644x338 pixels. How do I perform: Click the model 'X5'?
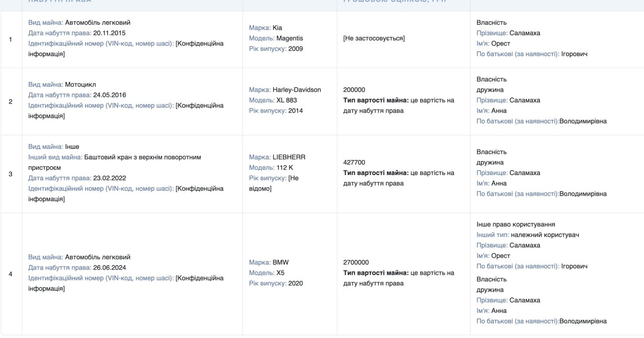coord(281,273)
